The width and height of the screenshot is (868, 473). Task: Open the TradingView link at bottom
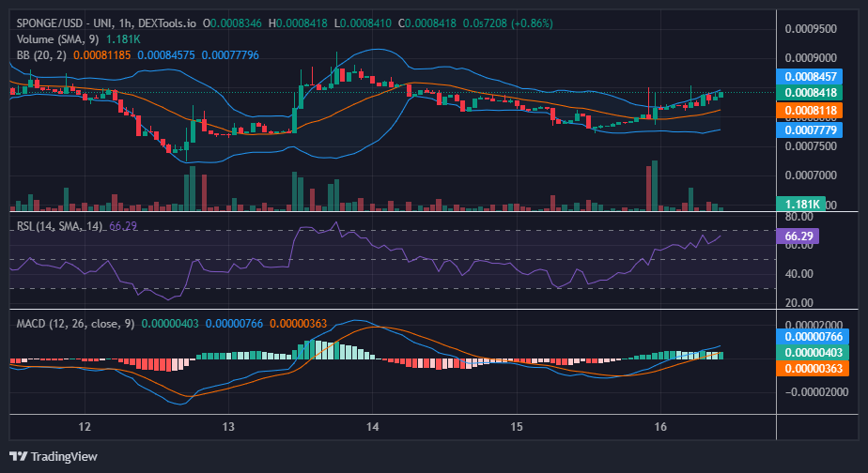tap(54, 456)
